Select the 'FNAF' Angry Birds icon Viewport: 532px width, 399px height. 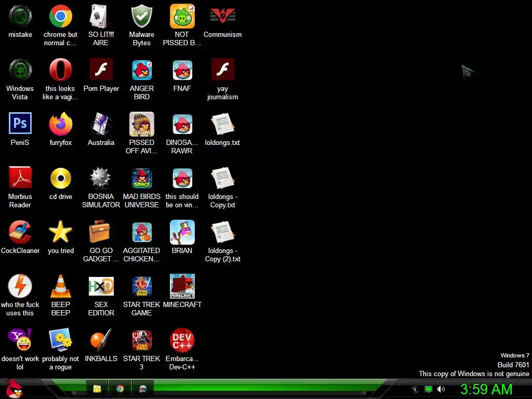point(182,70)
